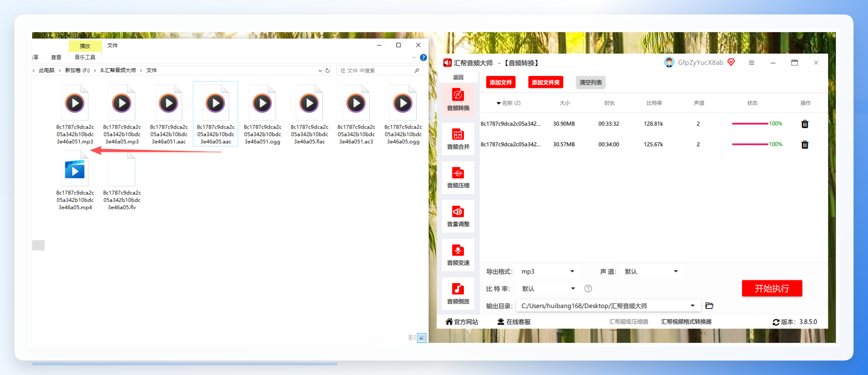This screenshot has height=375, width=868.
Task: Open the 音频转换 audio conversion tool
Action: [x=458, y=100]
